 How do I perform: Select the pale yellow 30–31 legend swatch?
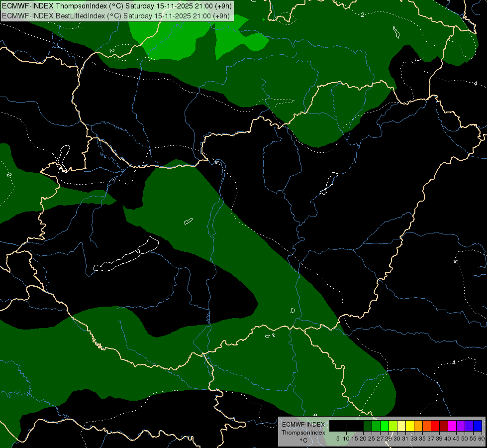coord(401,426)
